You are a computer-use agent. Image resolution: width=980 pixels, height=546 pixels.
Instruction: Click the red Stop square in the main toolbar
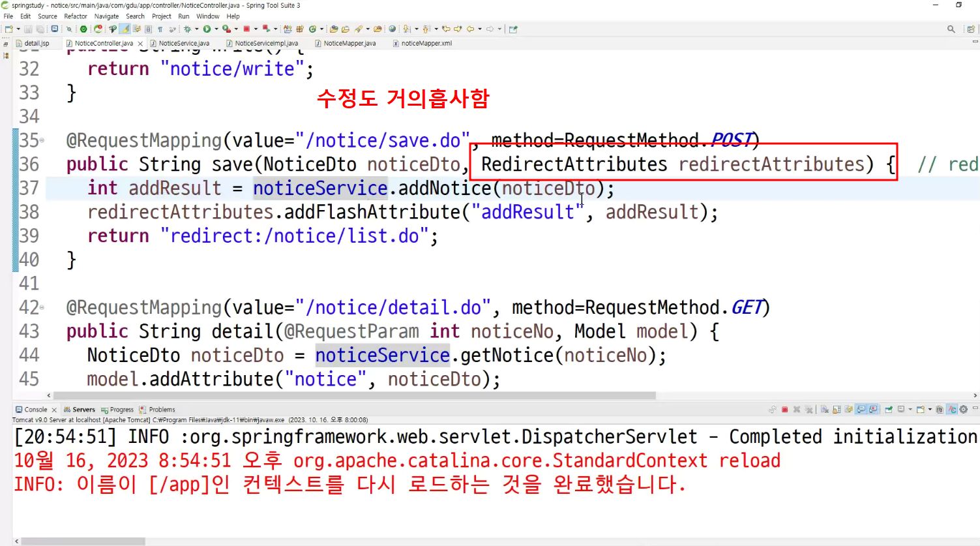coord(247,29)
